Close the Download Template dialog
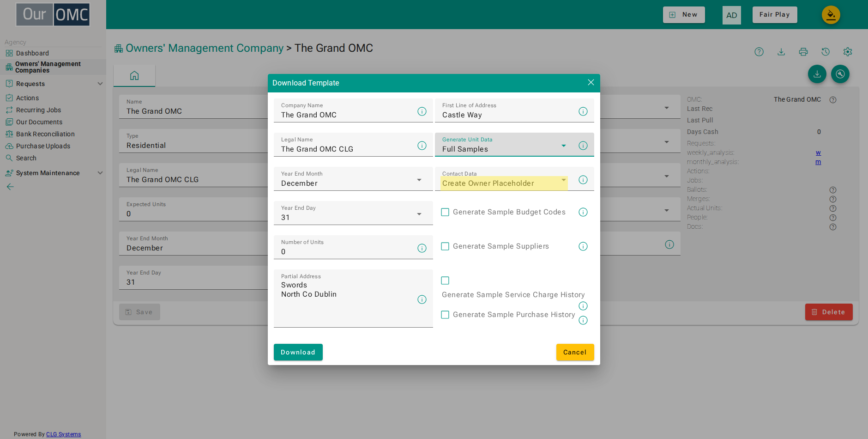Image resolution: width=868 pixels, height=439 pixels. point(591,82)
